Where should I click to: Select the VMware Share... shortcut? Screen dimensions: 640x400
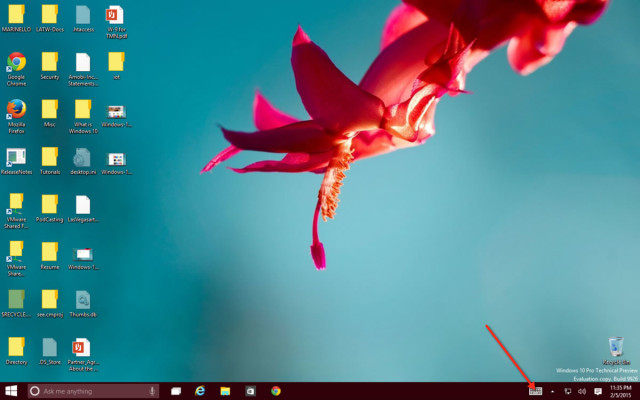16,259
